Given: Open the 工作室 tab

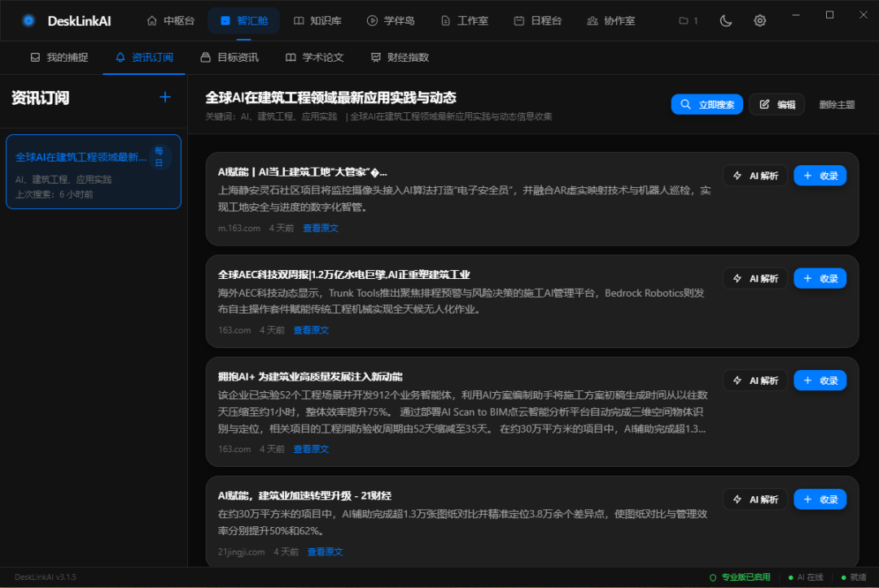Looking at the screenshot, I should tap(465, 20).
